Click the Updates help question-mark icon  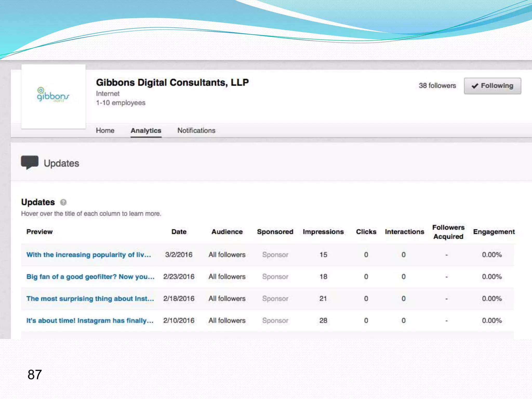tap(63, 202)
